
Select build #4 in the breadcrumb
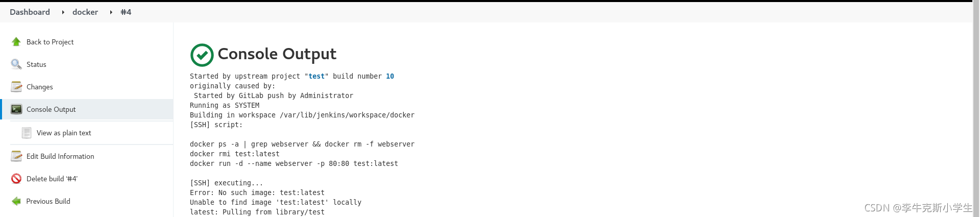126,12
